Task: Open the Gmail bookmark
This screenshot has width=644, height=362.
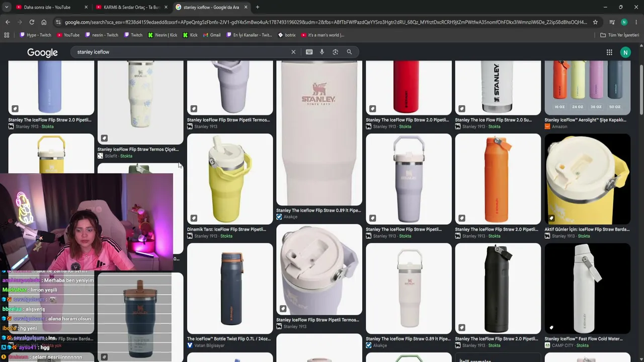Action: (211, 35)
